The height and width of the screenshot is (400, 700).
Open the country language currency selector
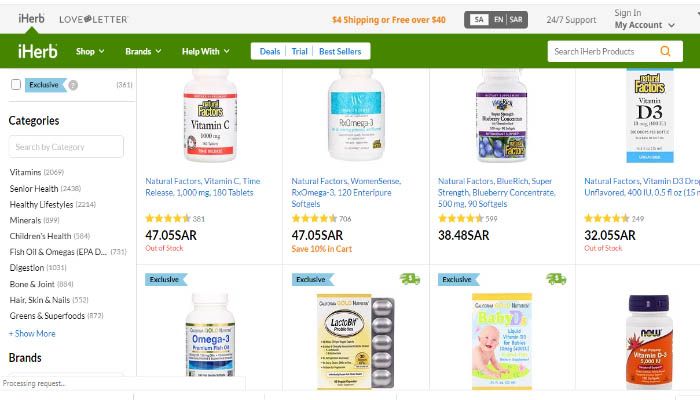496,20
